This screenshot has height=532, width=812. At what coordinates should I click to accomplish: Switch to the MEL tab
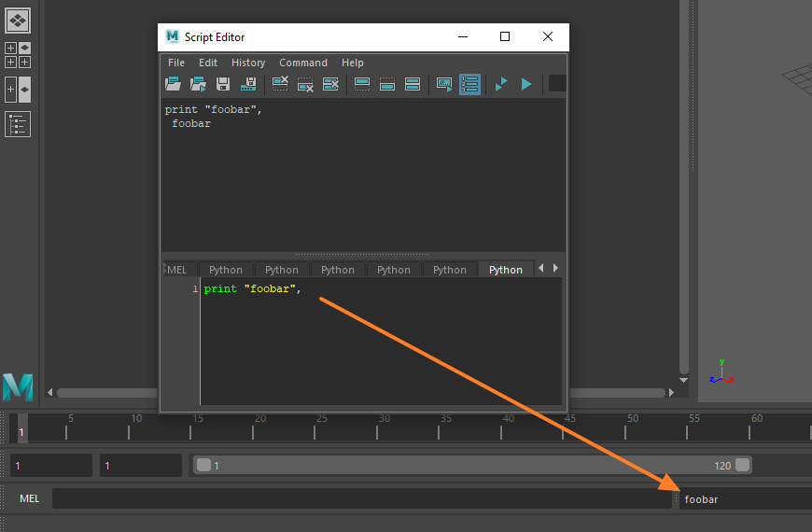[x=177, y=270]
